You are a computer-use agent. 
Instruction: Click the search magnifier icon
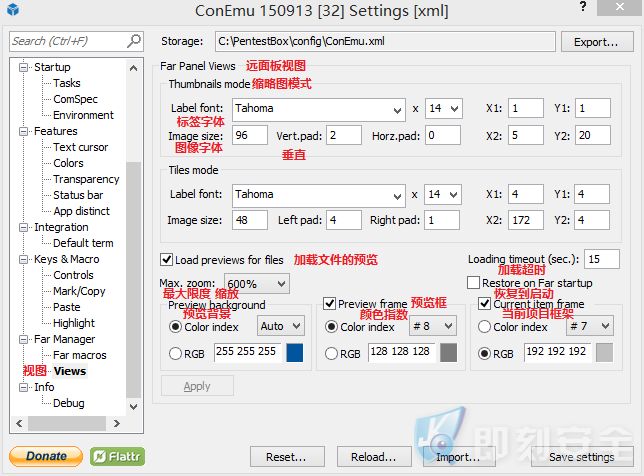pos(133,41)
